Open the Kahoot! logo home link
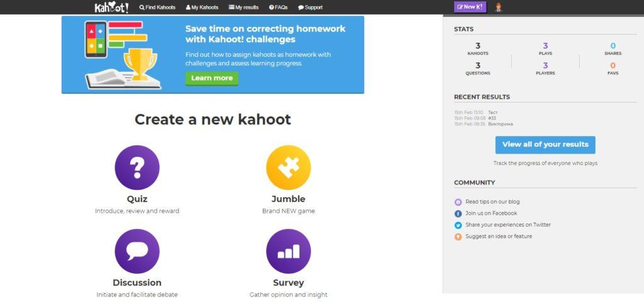The width and height of the screenshot is (644, 304). 111,8
